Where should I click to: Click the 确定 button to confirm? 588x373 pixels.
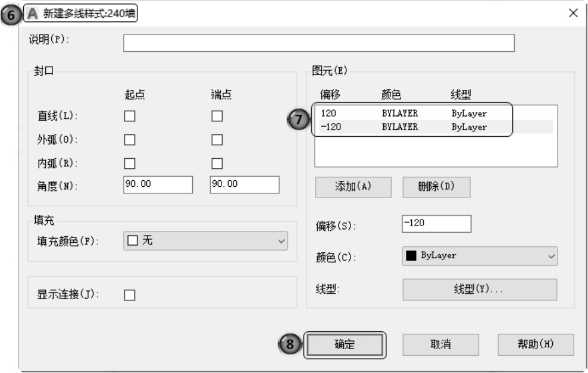[345, 344]
